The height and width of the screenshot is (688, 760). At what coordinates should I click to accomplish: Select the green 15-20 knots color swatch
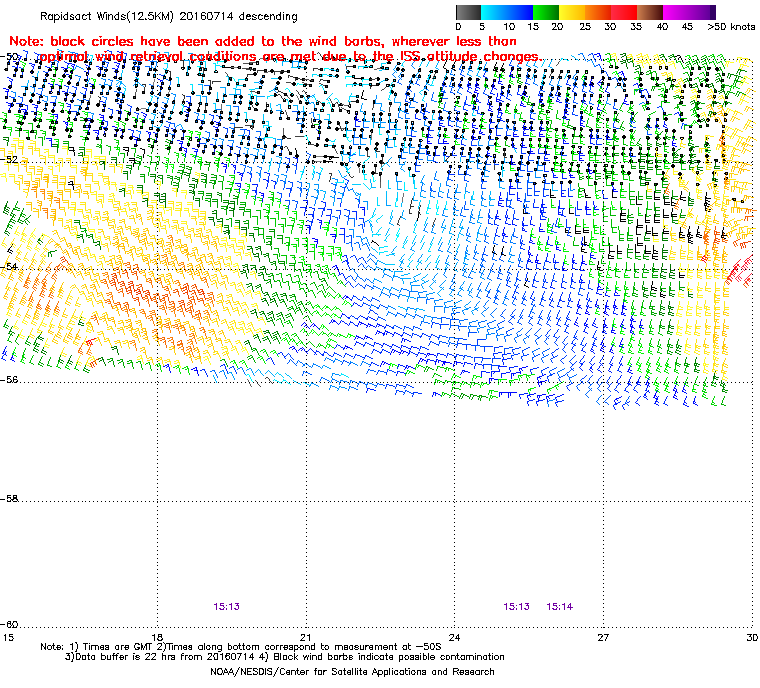(546, 12)
